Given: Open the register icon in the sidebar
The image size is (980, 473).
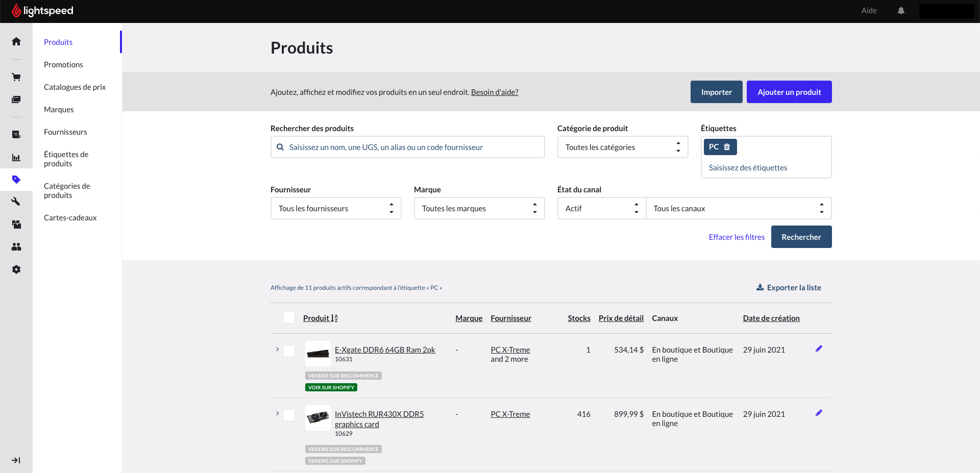Looking at the screenshot, I should click(x=16, y=99).
